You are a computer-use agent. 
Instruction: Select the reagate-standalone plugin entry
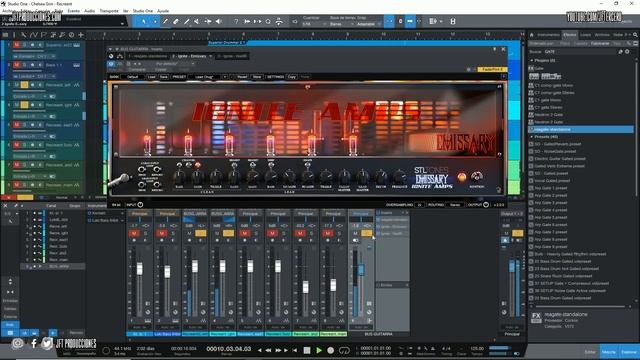[x=581, y=129]
